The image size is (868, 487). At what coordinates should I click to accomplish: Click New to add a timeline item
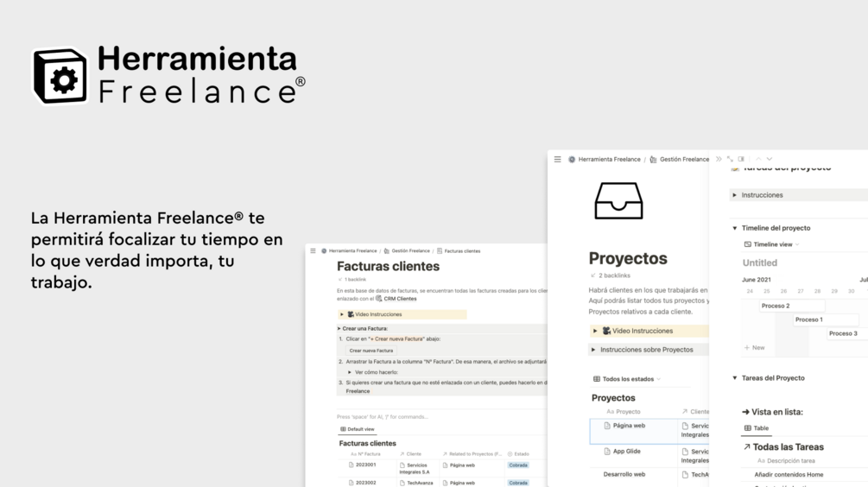[754, 347]
